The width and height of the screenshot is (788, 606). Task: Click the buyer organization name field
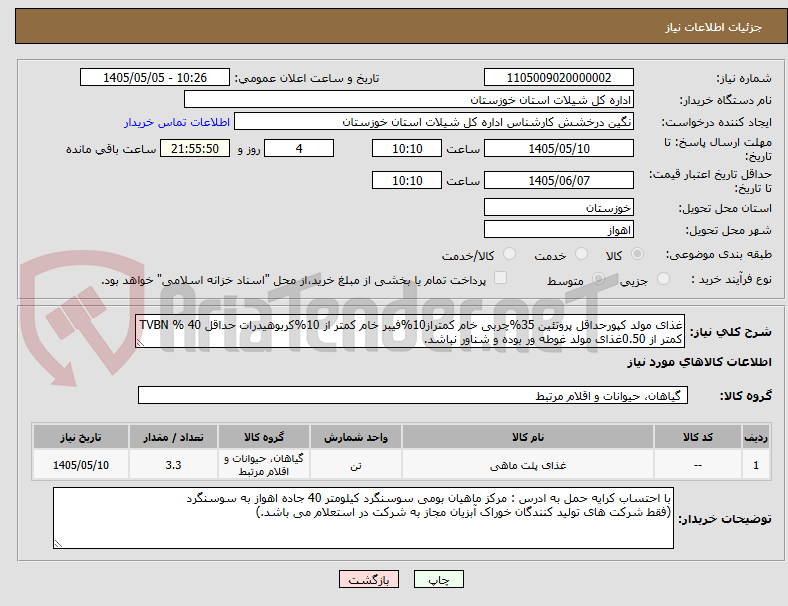click(409, 99)
